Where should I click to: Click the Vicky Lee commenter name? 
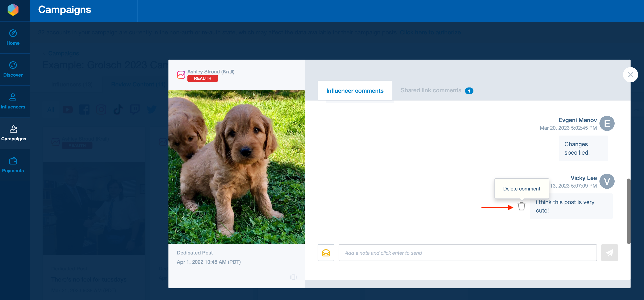pos(584,178)
